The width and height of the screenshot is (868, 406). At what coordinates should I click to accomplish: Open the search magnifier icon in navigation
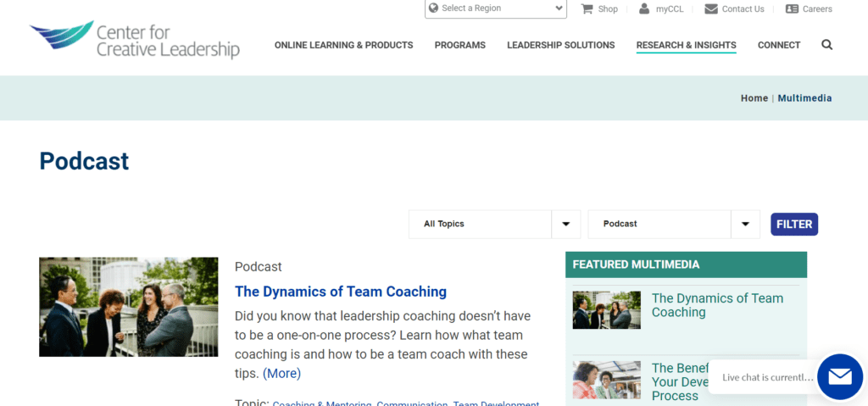click(x=826, y=45)
